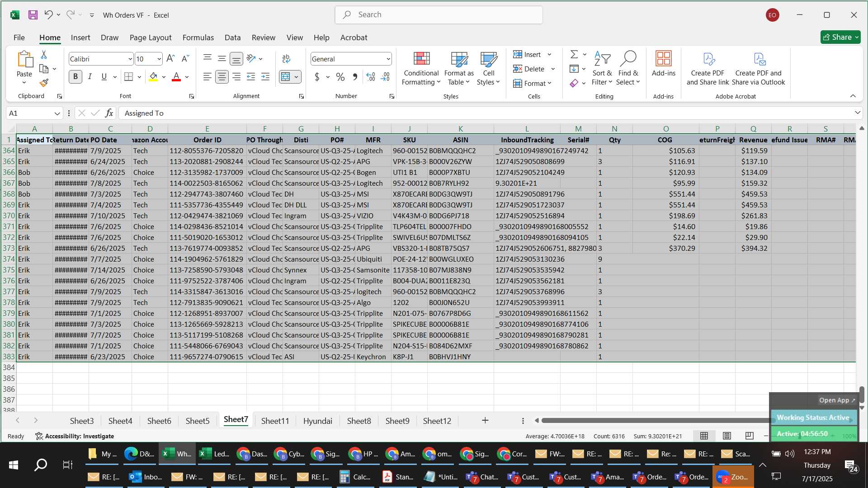The height and width of the screenshot is (488, 868).
Task: Click Increase Decimal icon
Action: tap(371, 77)
